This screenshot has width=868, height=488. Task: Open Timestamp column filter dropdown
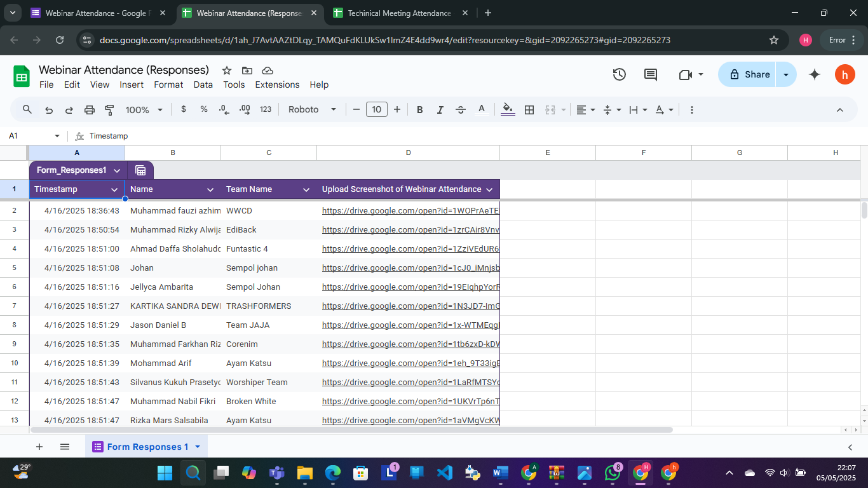click(x=114, y=189)
